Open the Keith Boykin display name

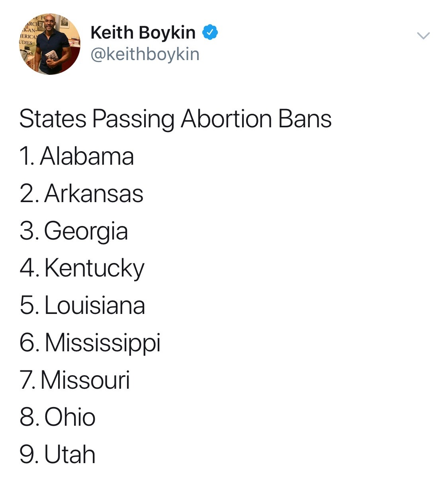143,32
